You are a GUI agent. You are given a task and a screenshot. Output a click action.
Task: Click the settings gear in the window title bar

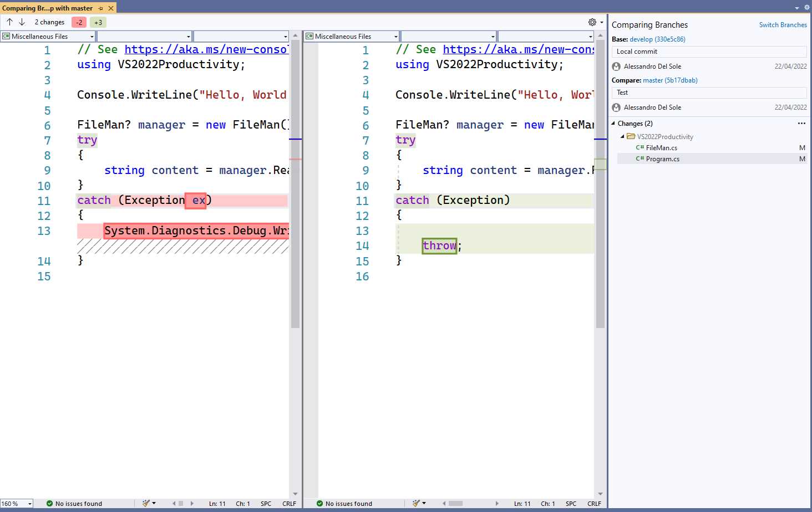[807, 7]
